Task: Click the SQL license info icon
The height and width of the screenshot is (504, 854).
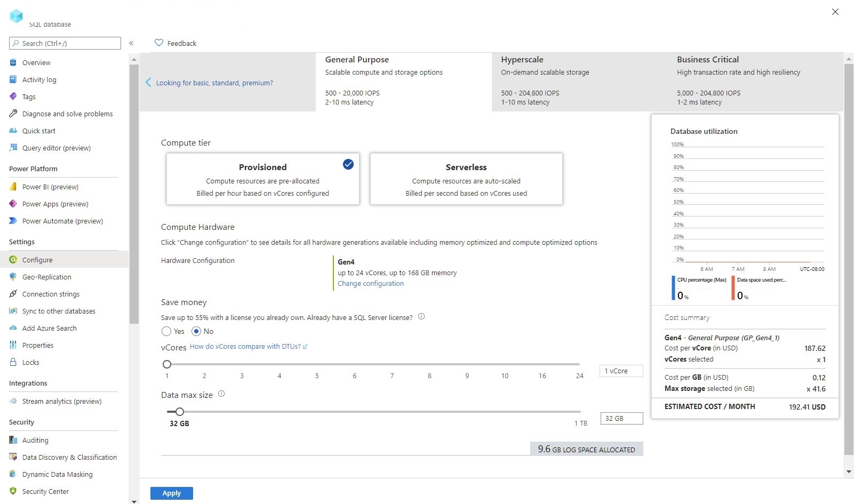Action: [421, 316]
